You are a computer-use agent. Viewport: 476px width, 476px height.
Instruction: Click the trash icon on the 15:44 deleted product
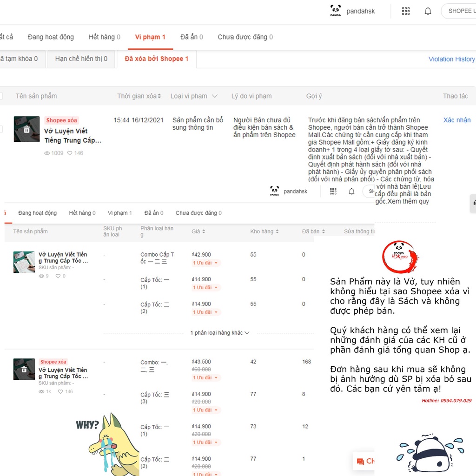point(26,130)
